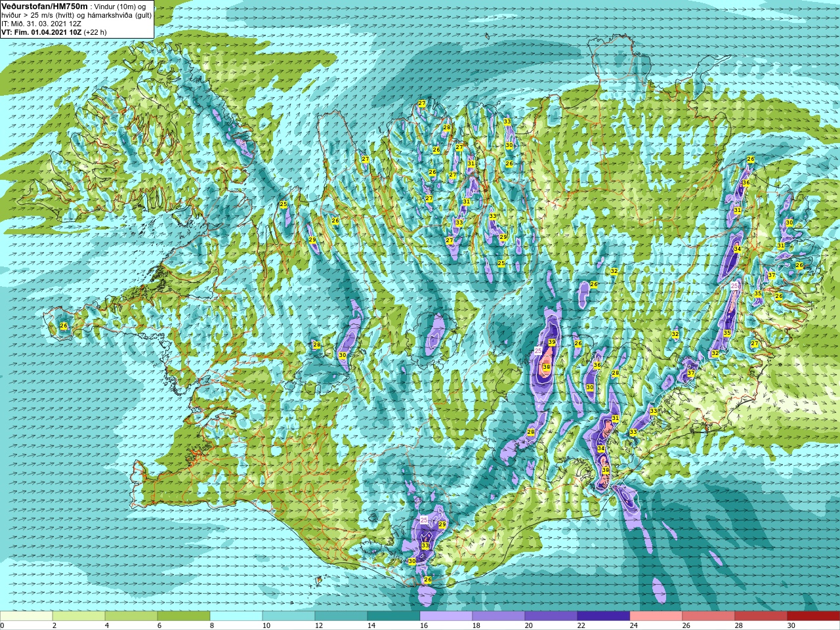
Task: Click the 14–16 m/s dark teal legend swatch
Action: pos(394,616)
